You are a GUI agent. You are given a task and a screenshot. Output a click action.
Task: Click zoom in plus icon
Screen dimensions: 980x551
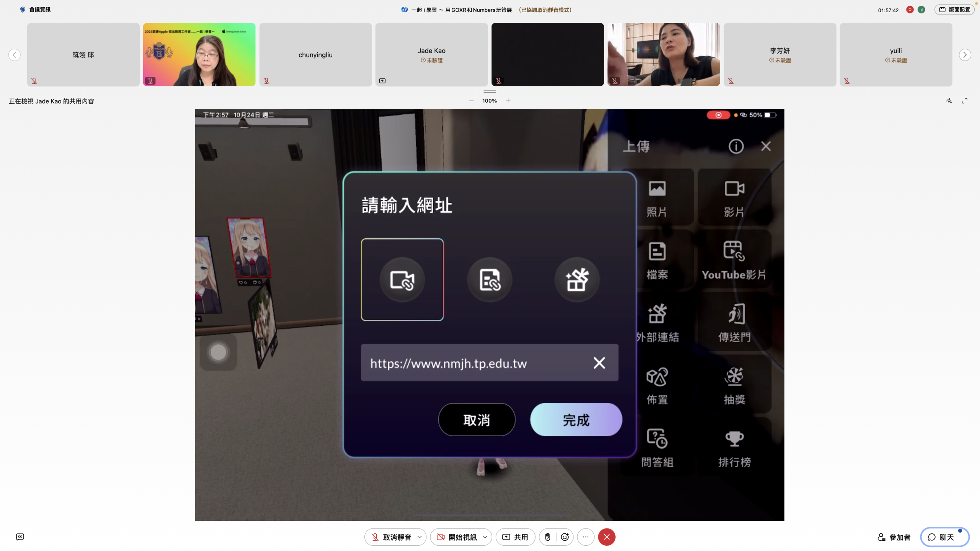coord(508,101)
